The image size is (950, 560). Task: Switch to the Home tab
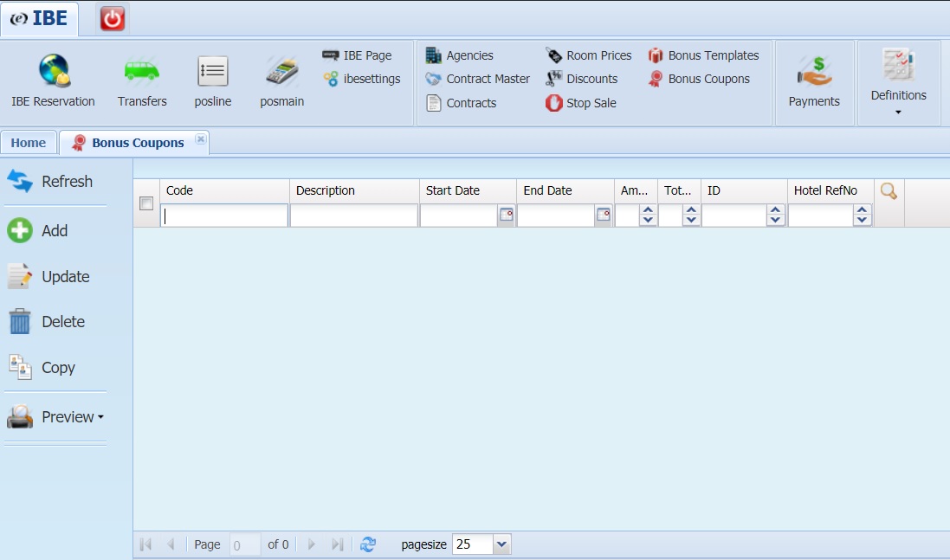pyautogui.click(x=29, y=143)
